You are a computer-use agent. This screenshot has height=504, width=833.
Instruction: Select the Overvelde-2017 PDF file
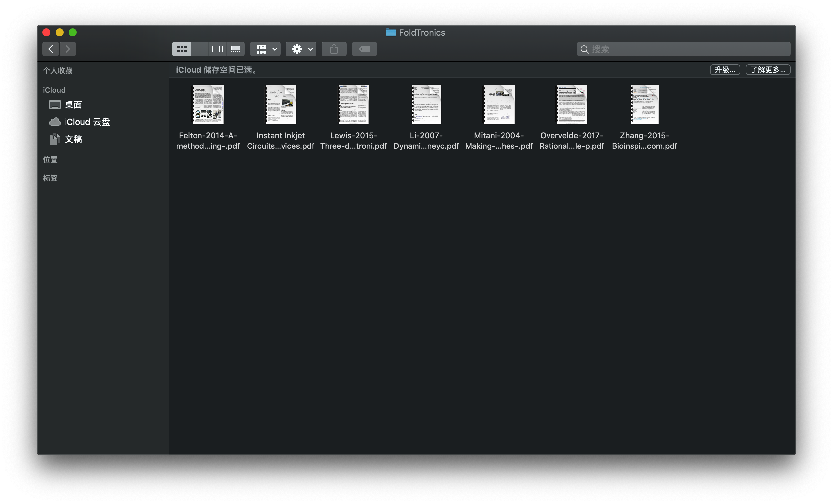[572, 104]
